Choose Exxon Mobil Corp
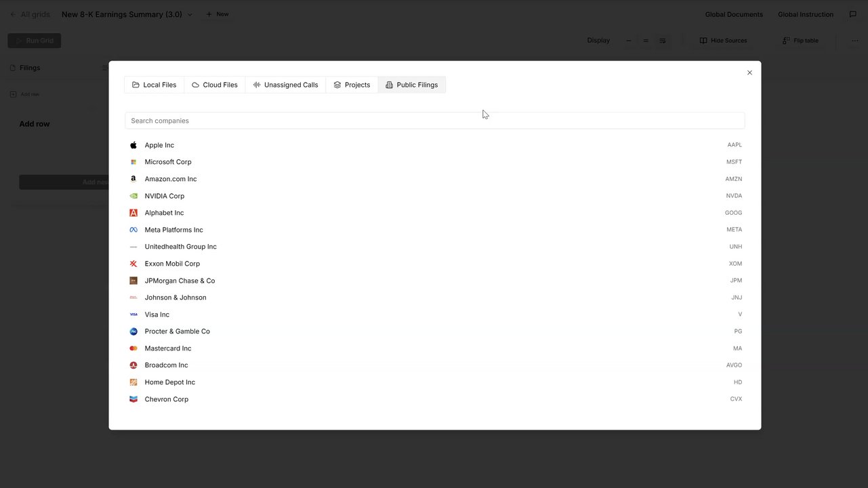The width and height of the screenshot is (868, 488). click(x=435, y=264)
